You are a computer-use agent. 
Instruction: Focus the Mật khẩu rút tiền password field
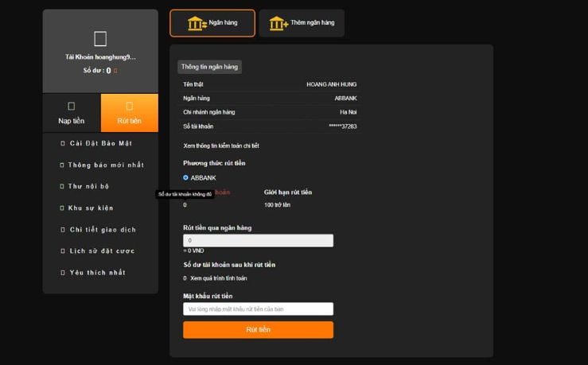point(258,309)
